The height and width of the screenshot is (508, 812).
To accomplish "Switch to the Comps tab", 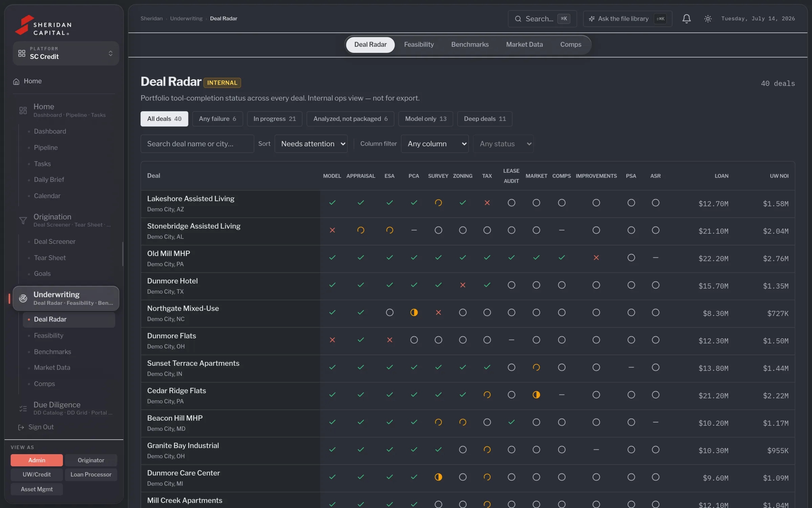I will [571, 45].
